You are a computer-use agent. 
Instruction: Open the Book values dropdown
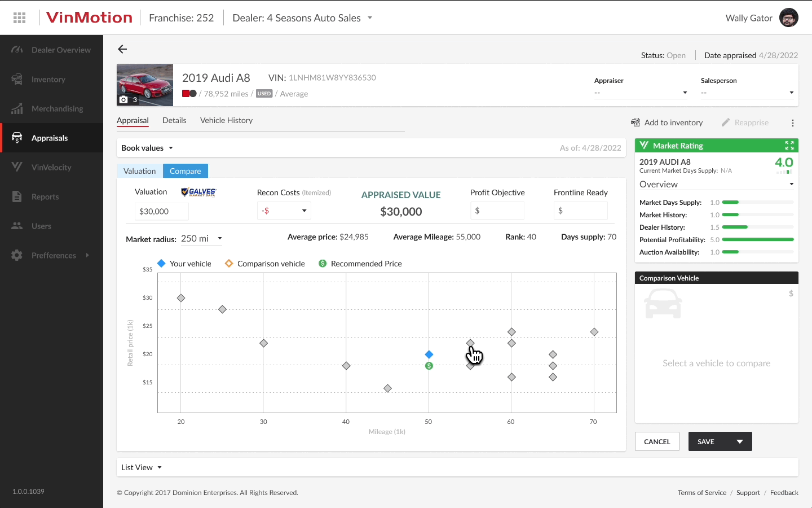pyautogui.click(x=147, y=147)
